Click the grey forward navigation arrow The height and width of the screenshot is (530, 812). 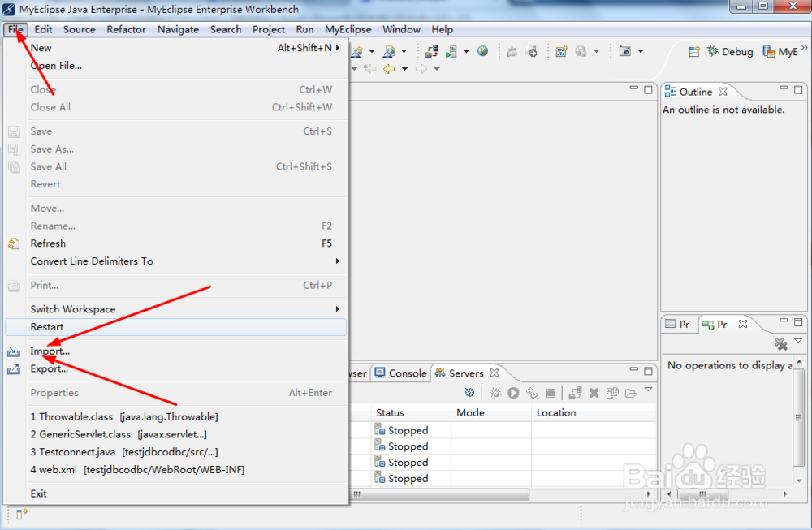pos(421,69)
